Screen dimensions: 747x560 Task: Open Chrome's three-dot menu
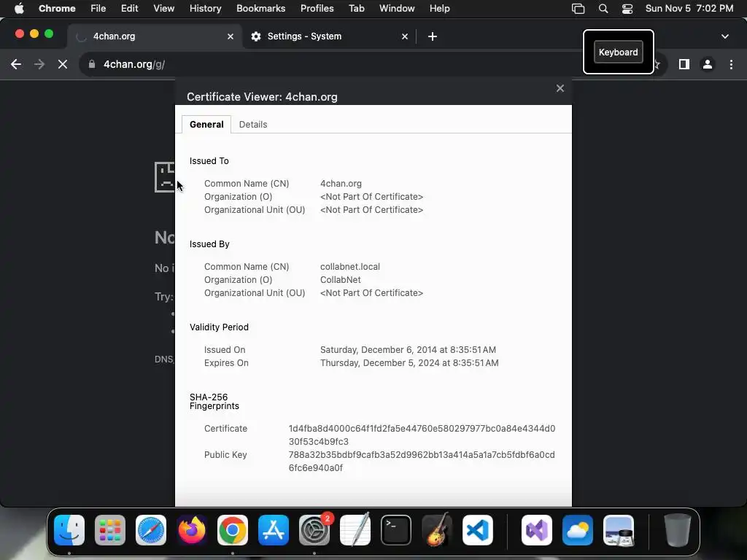[731, 64]
